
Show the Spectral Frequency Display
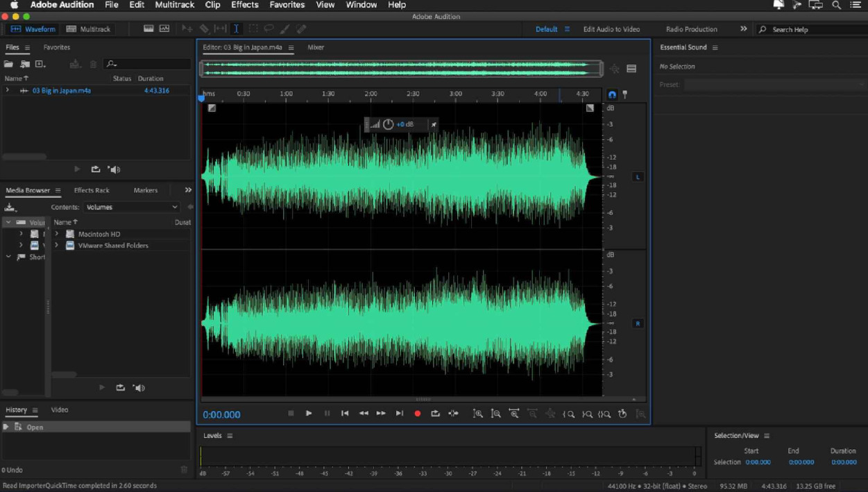tap(148, 28)
